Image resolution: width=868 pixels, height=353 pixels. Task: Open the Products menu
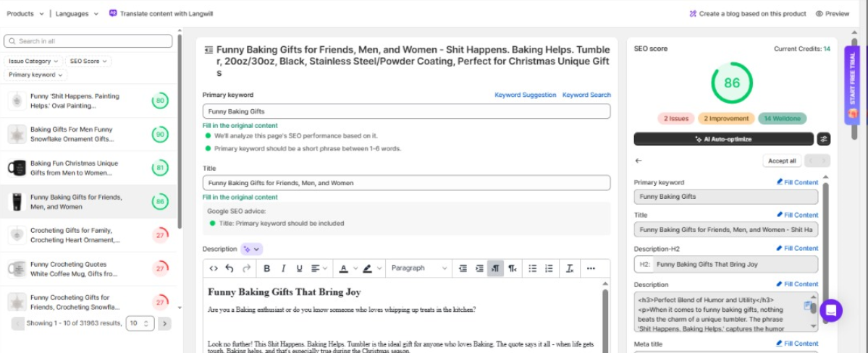point(25,14)
